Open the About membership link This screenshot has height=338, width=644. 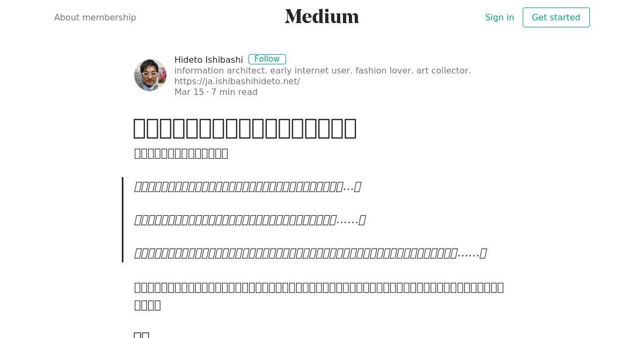pos(95,17)
